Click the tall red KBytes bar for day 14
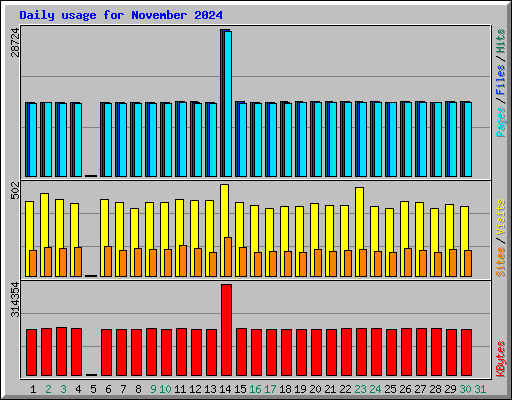 point(226,330)
